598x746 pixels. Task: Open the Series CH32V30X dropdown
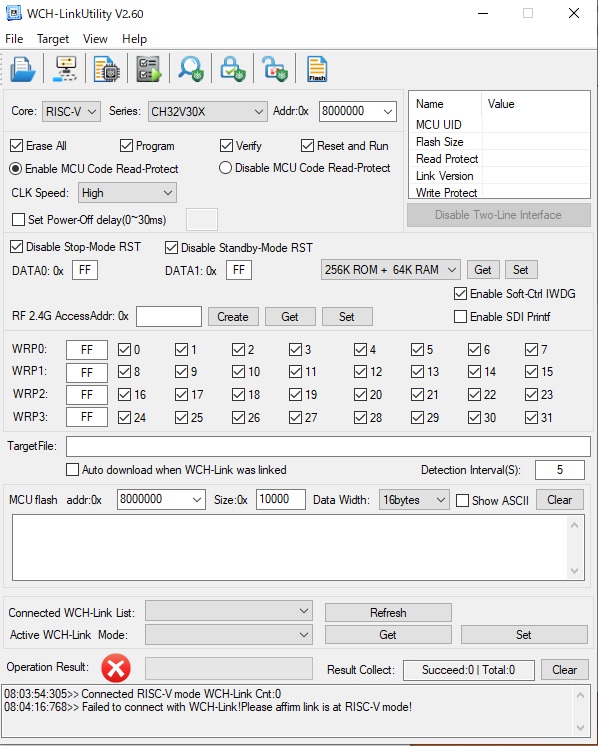[207, 112]
